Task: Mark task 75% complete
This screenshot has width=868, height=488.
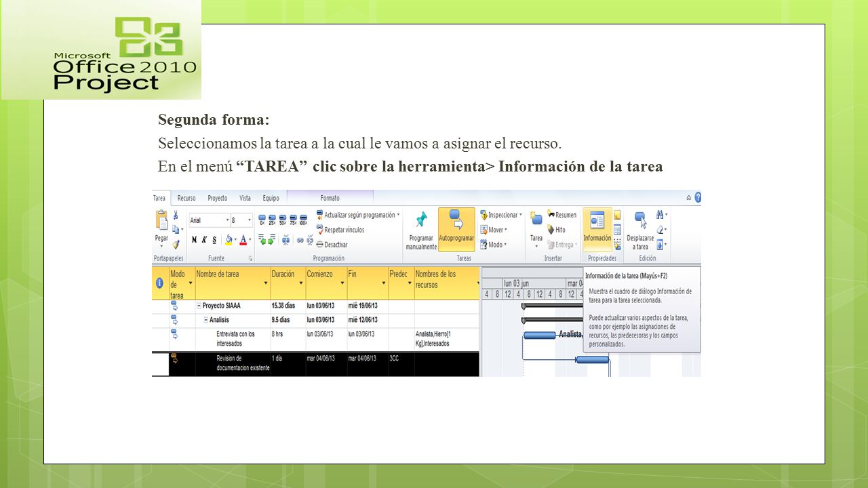Action: coord(292,219)
